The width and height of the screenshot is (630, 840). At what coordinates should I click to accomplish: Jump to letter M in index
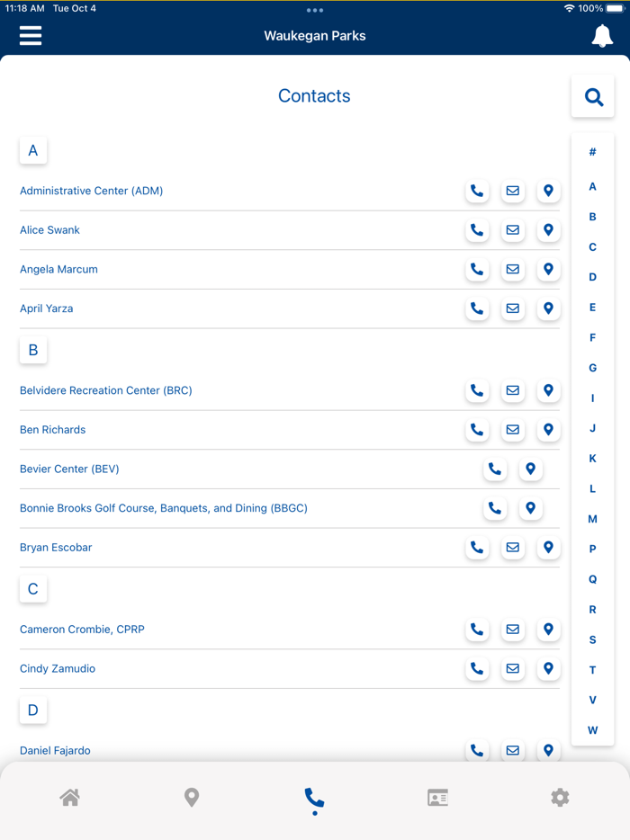(x=592, y=519)
